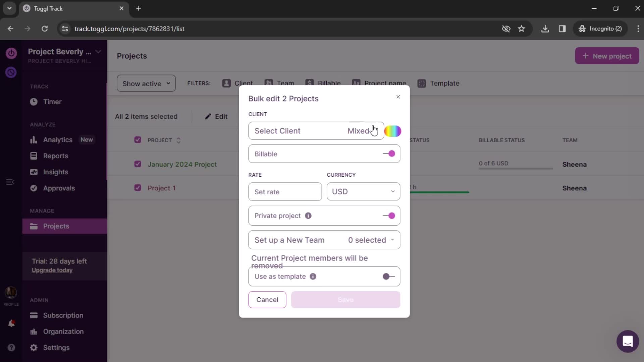Image resolution: width=644 pixels, height=362 pixels.
Task: Click the Client filter tab
Action: pyautogui.click(x=238, y=83)
